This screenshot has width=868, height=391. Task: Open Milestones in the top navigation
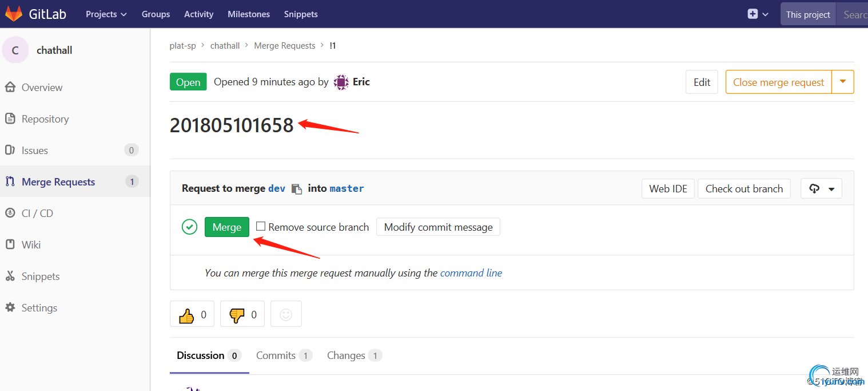[249, 14]
